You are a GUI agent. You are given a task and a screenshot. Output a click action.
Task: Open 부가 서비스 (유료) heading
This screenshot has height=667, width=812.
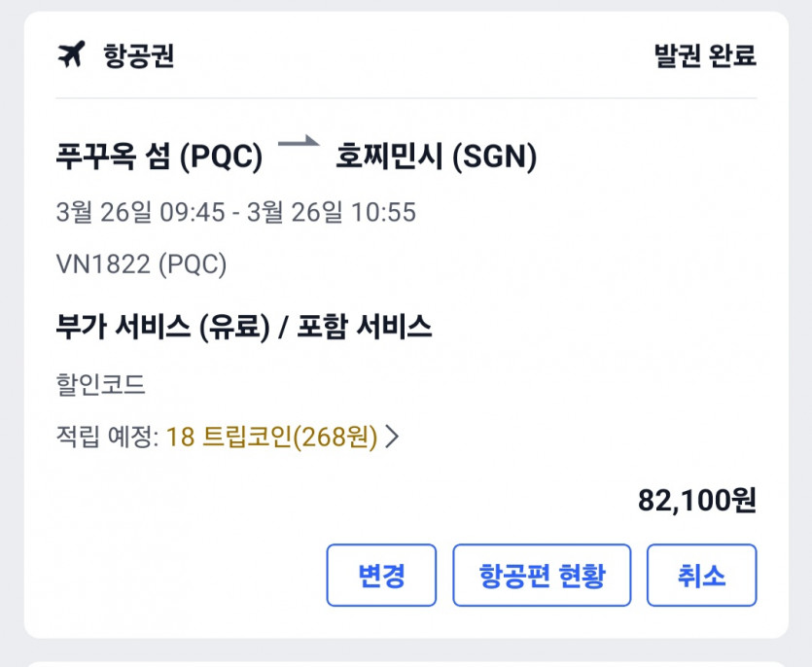click(x=162, y=327)
